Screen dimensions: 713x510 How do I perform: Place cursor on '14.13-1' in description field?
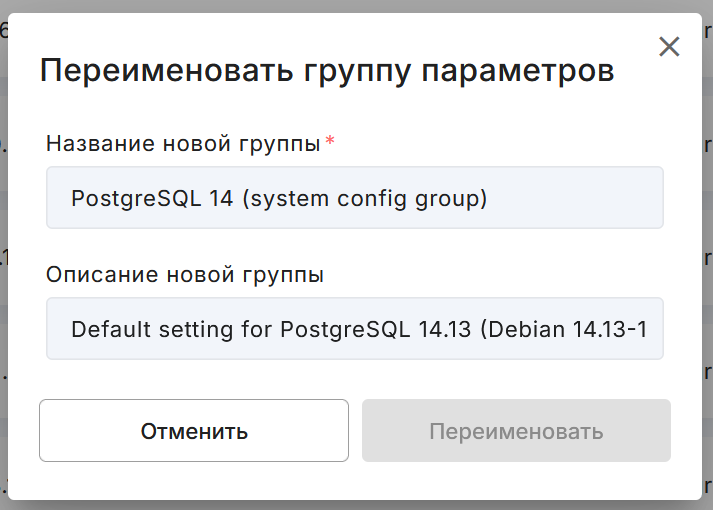[x=610, y=329]
